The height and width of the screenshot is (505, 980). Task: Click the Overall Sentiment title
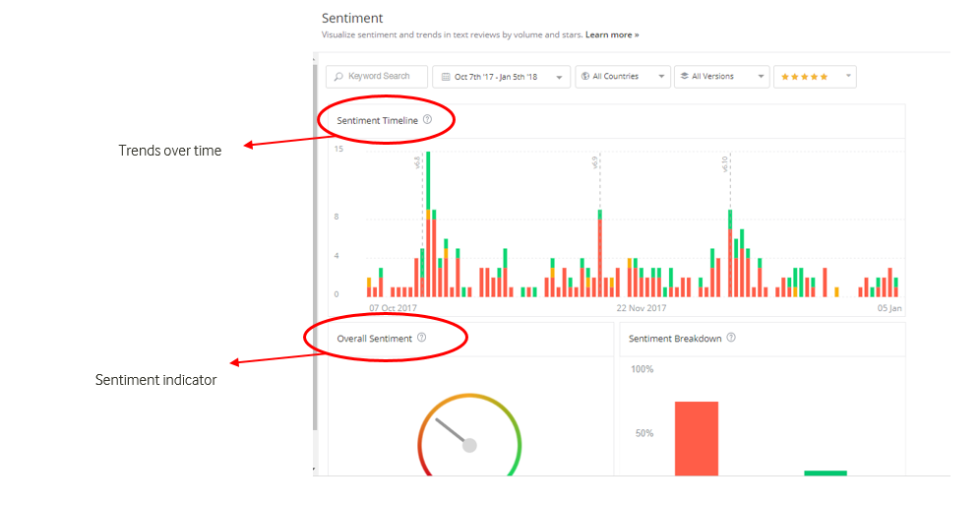(374, 339)
